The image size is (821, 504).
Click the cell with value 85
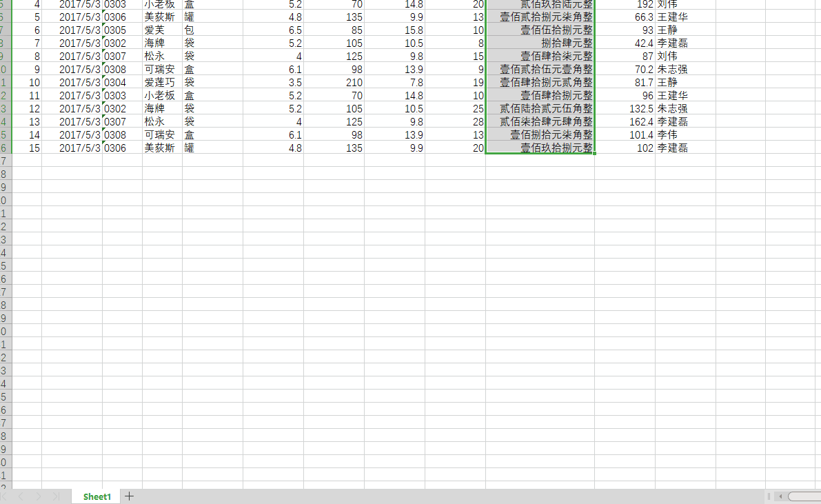(x=334, y=30)
